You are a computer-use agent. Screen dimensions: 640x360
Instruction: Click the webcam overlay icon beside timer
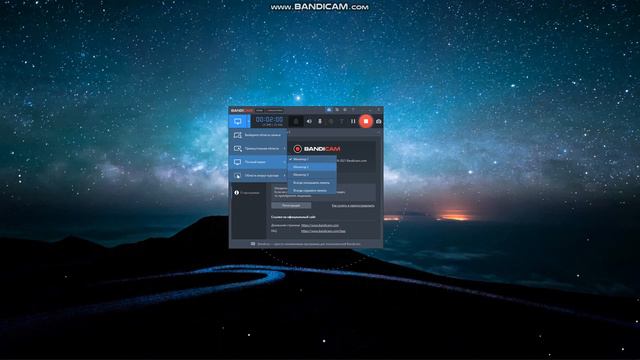(x=296, y=121)
